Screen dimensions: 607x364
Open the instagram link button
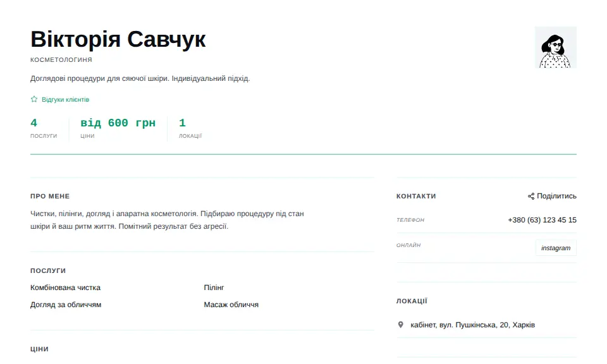[x=556, y=248]
